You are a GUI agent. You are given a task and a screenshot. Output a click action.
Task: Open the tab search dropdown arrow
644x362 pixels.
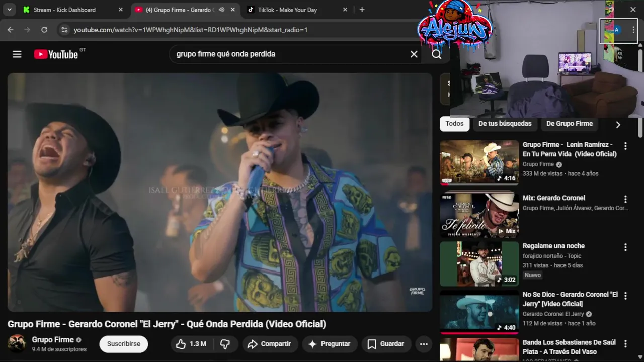click(x=9, y=10)
